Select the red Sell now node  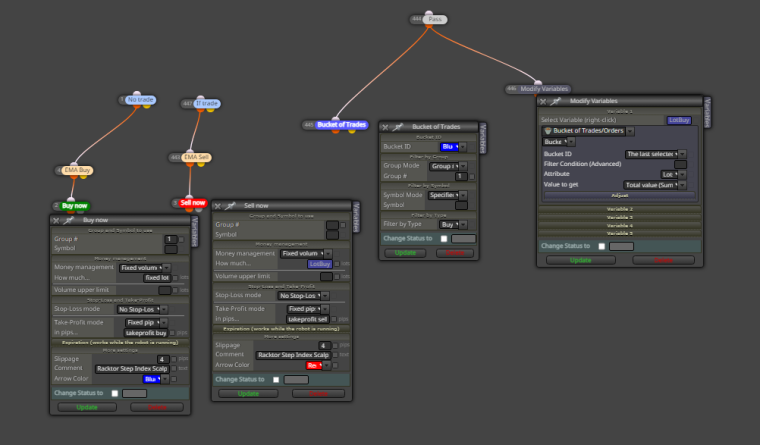click(x=192, y=203)
